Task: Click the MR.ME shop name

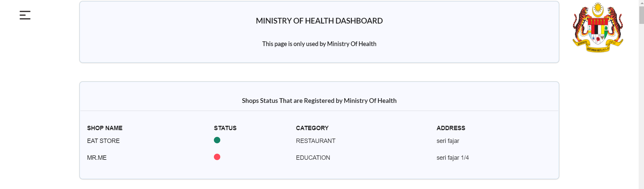Action: pos(97,158)
